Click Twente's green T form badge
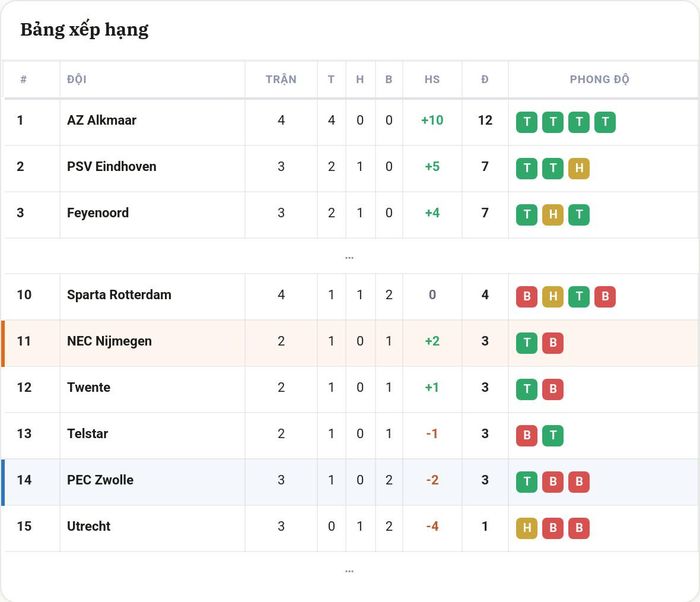This screenshot has width=700, height=602. pyautogui.click(x=527, y=389)
